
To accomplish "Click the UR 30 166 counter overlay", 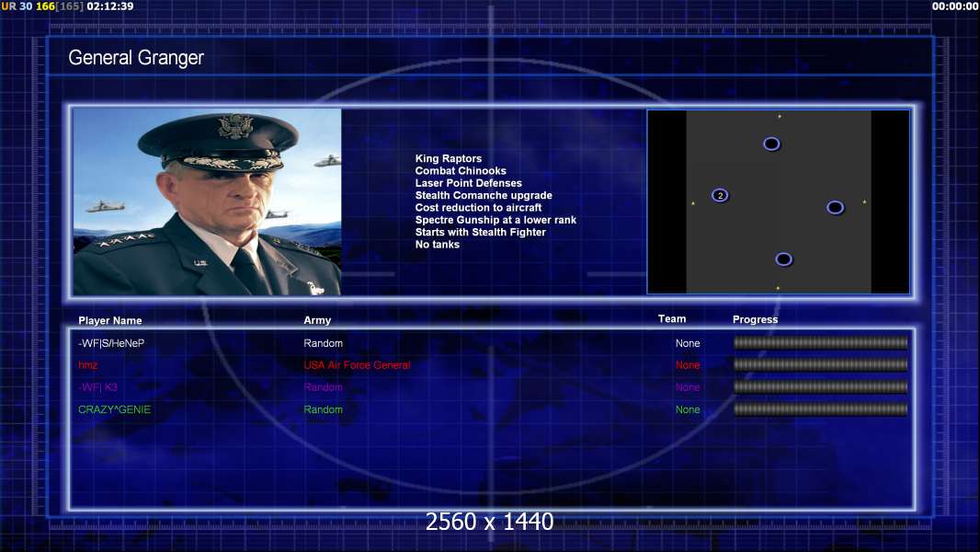I will click(42, 6).
